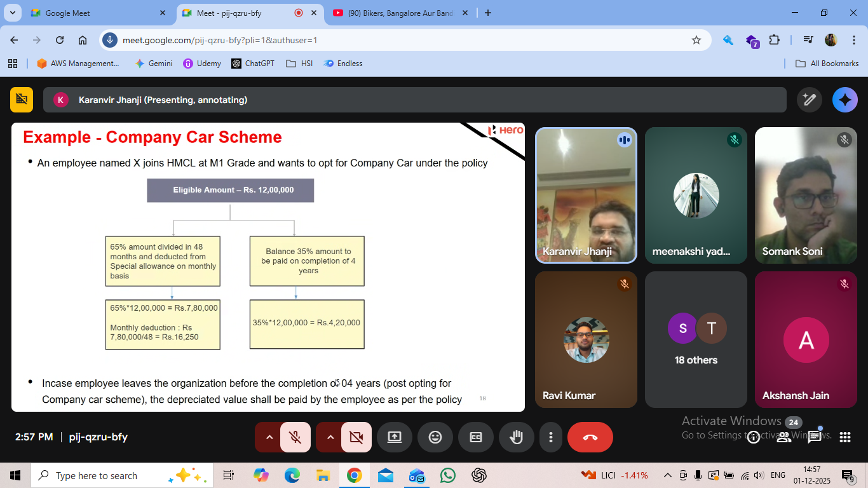Show the people panel with 24 participants
The height and width of the screenshot is (488, 868).
(x=784, y=437)
